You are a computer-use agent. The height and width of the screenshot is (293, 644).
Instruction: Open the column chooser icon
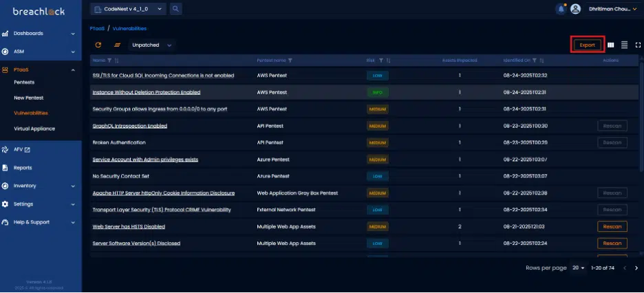click(x=611, y=45)
